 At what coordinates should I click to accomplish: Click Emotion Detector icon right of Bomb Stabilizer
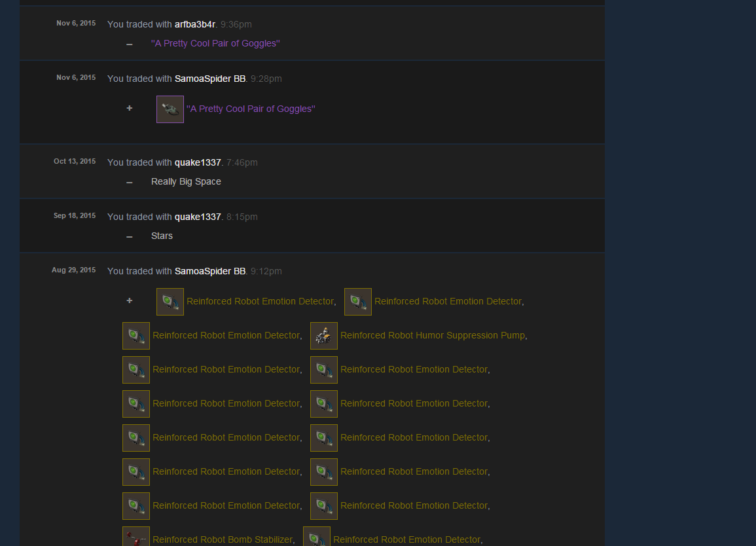316,536
